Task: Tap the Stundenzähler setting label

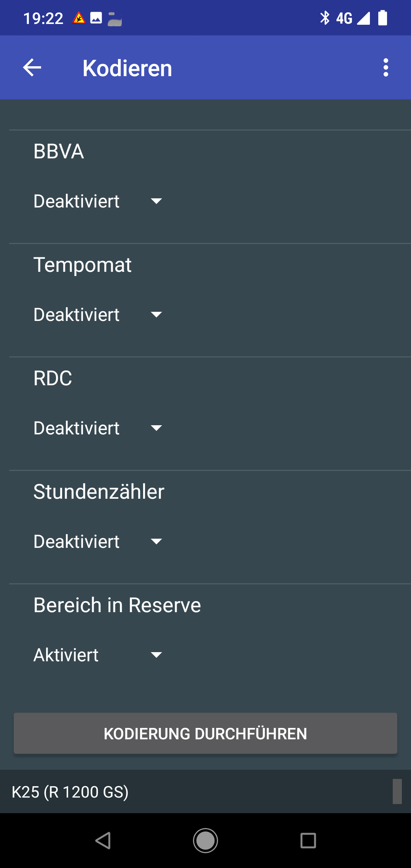Action: pos(99,491)
